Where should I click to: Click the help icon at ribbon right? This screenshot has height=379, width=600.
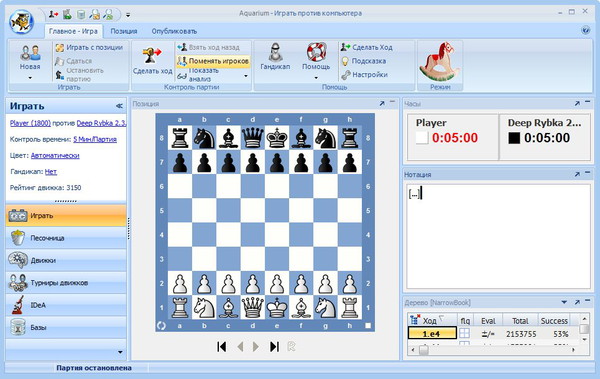[x=585, y=30]
